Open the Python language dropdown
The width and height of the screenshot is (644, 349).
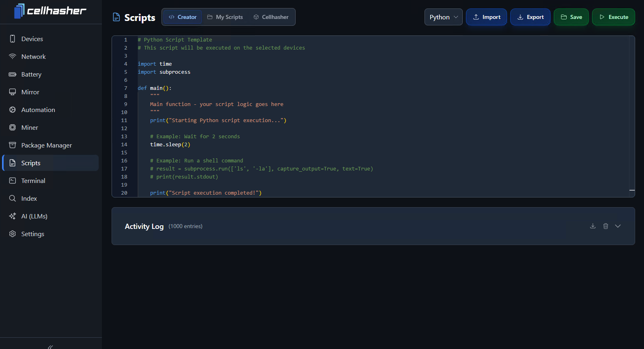click(443, 17)
